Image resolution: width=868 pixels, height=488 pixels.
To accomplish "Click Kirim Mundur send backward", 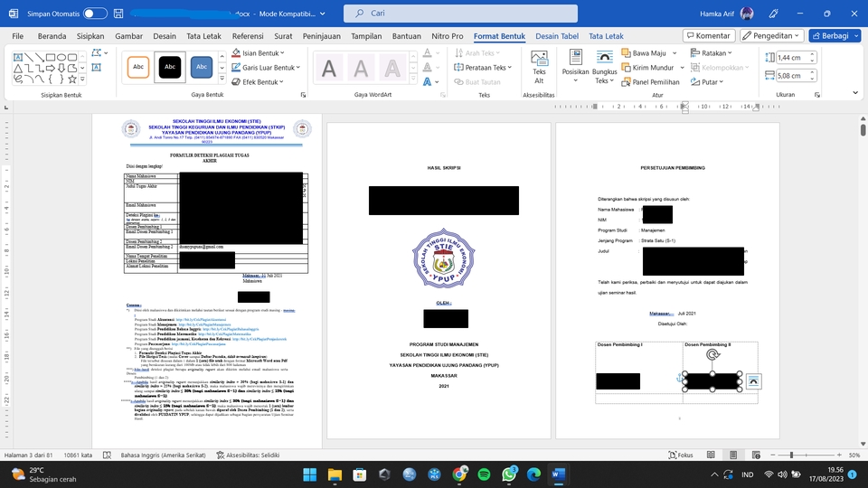I will (x=647, y=68).
